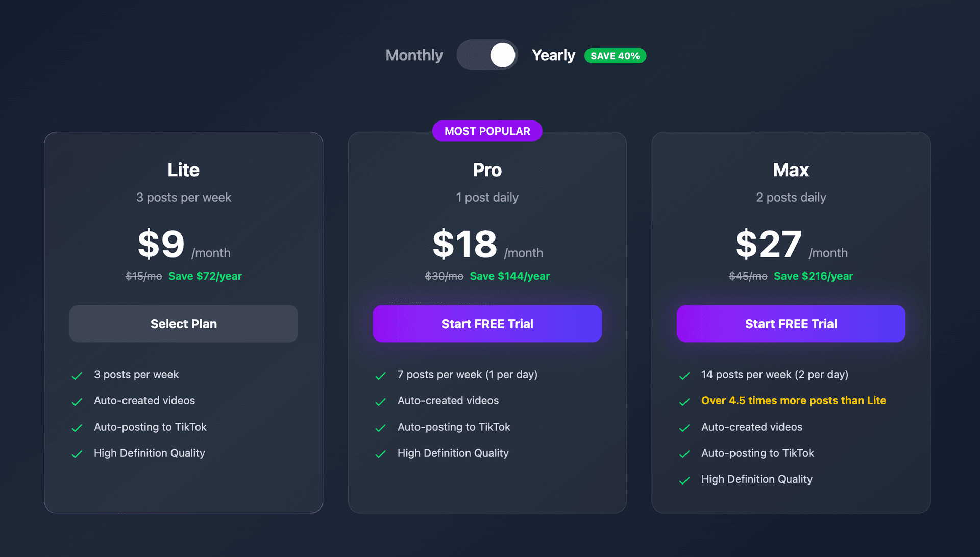
Task: Start FREE Trial on the Pro plan
Action: coord(487,323)
